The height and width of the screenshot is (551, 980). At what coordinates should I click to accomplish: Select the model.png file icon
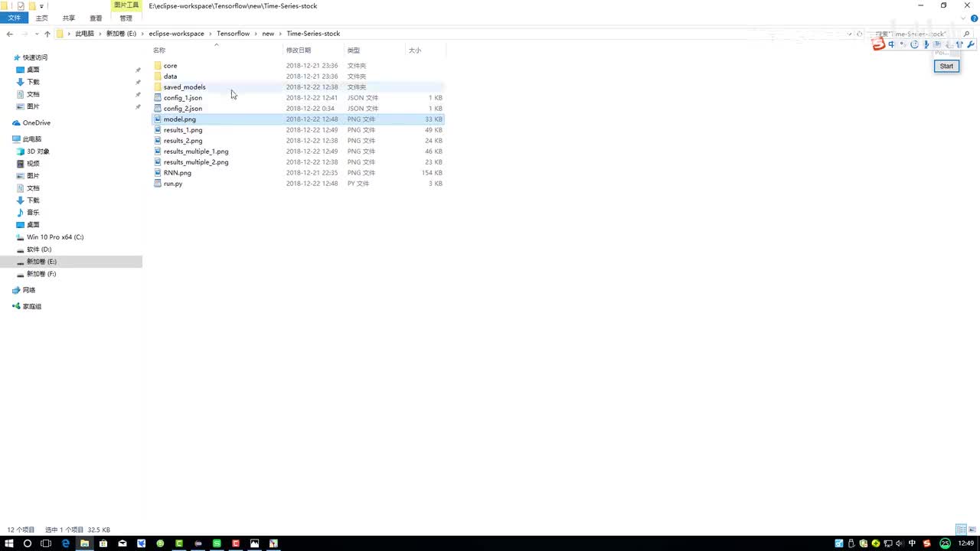click(158, 119)
